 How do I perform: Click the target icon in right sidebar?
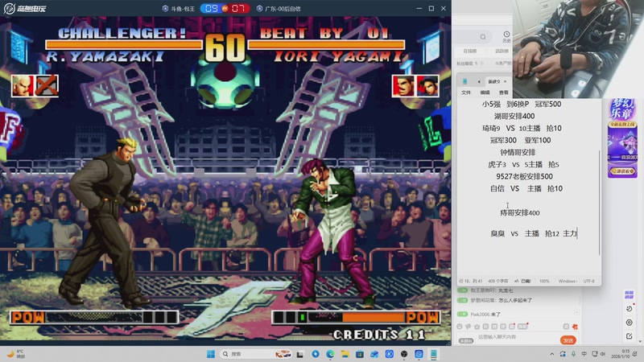[x=630, y=323]
